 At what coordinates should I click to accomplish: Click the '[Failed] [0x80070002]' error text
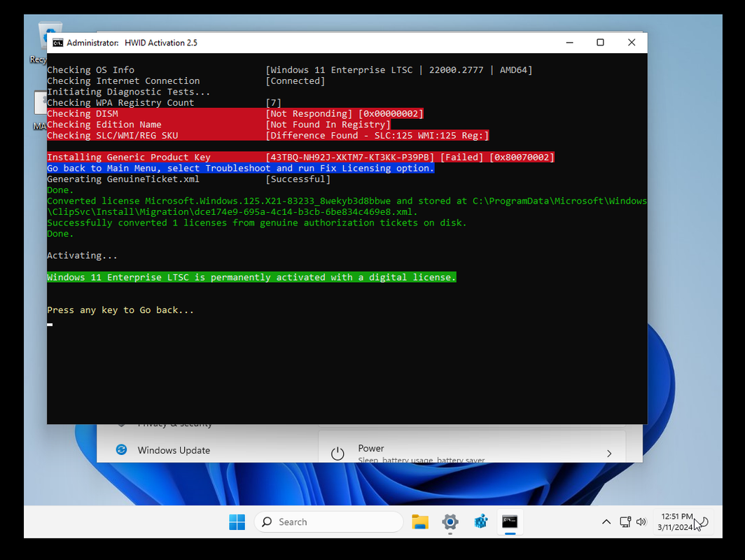497,157
